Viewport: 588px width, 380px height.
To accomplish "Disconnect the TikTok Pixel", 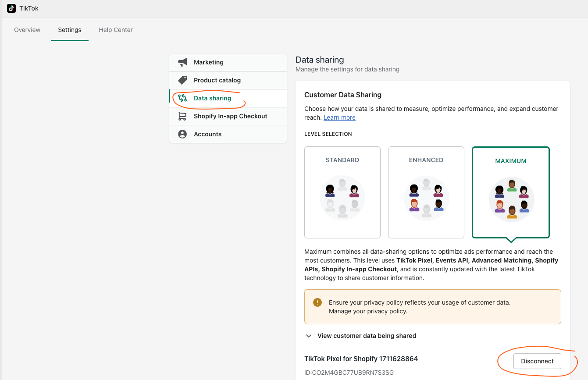I will tap(537, 361).
